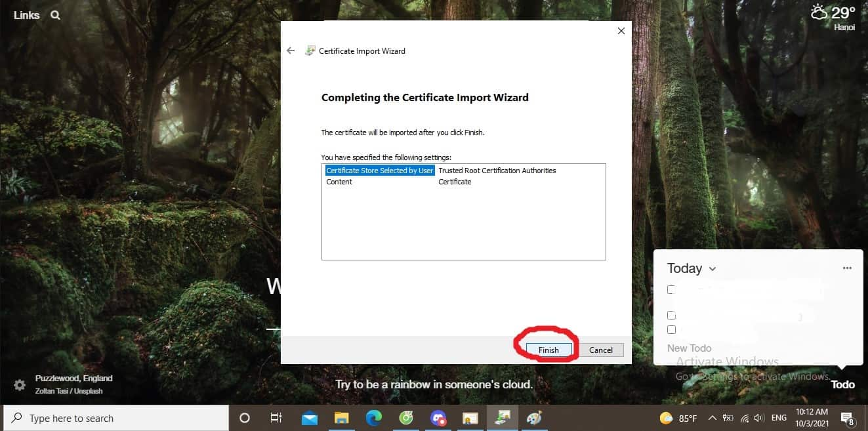Open the Links menu

coord(26,15)
